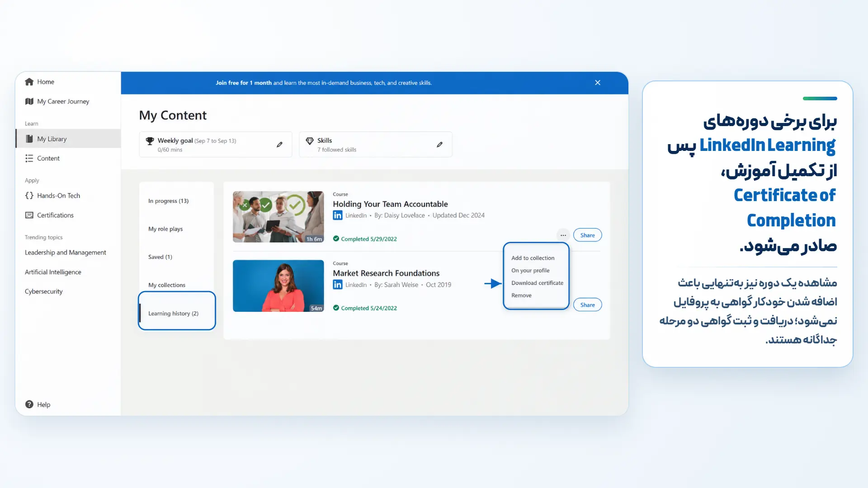Select My Library in sidebar
Viewport: 868px width, 488px height.
tap(68, 139)
